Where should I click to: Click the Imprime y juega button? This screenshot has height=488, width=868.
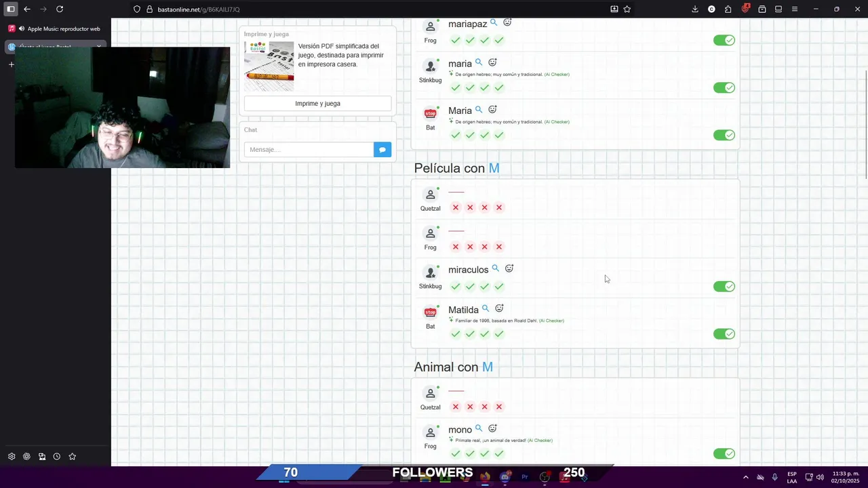click(317, 104)
